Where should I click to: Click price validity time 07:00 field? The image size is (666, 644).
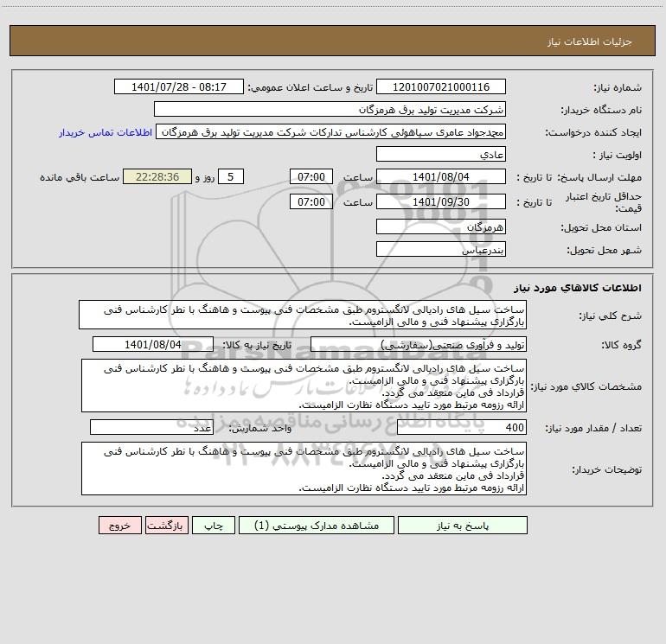point(311,201)
